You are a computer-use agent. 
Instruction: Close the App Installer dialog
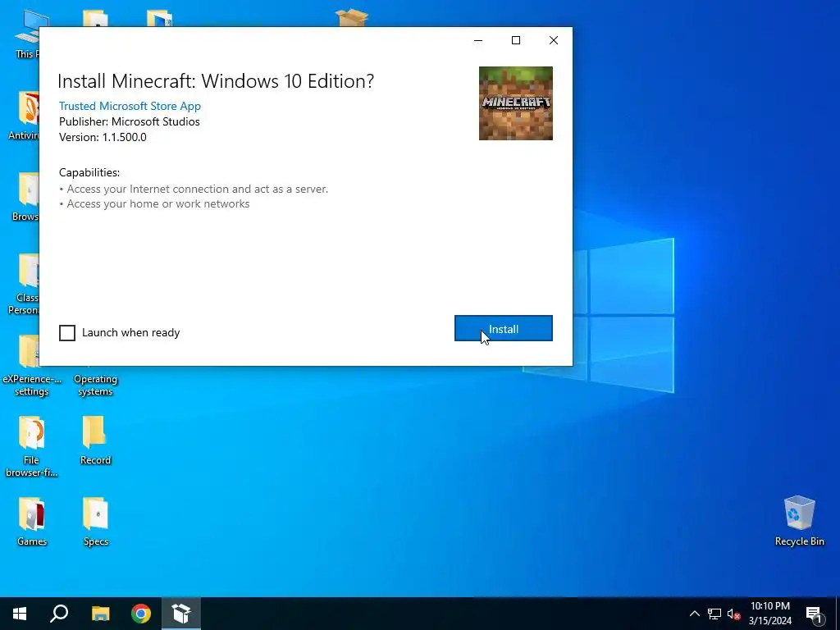554,40
